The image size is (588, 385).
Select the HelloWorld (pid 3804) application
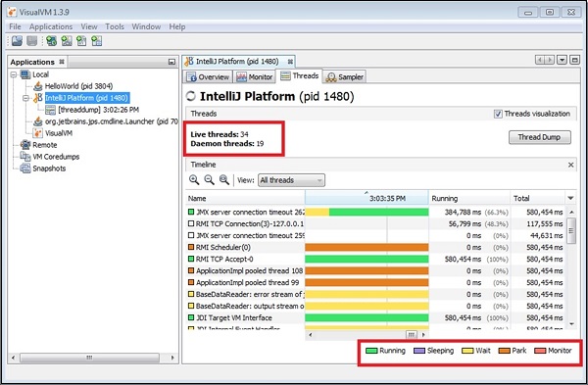78,86
